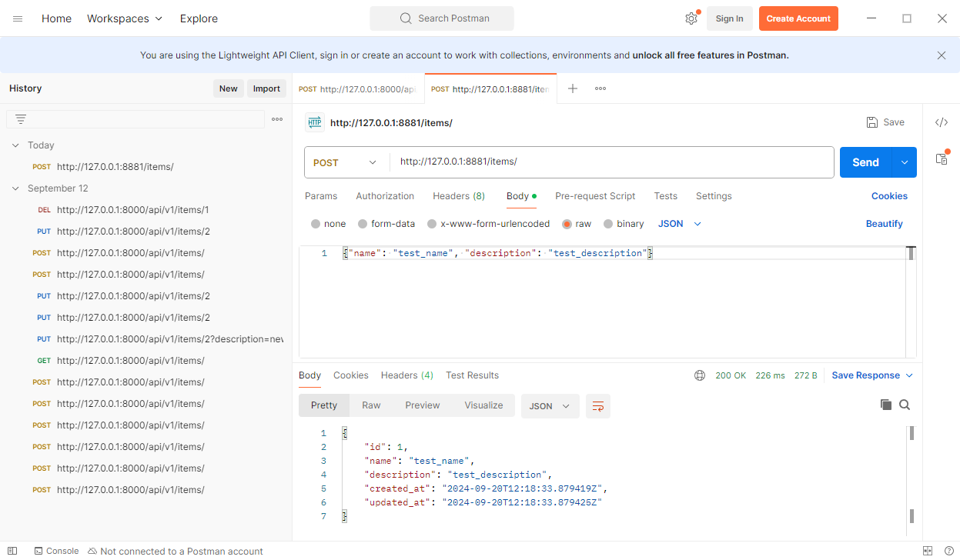Toggle two-pane view icon in status bar

[928, 551]
